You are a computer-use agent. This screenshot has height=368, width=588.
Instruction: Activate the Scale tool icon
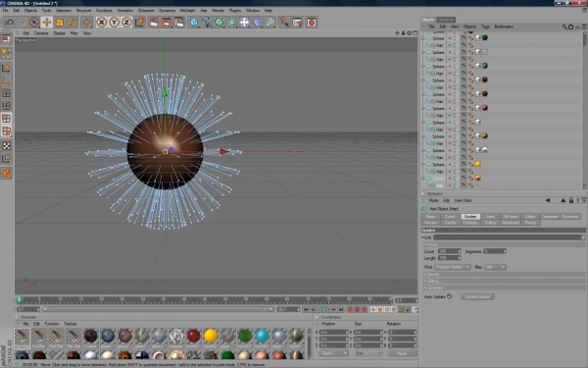point(59,23)
